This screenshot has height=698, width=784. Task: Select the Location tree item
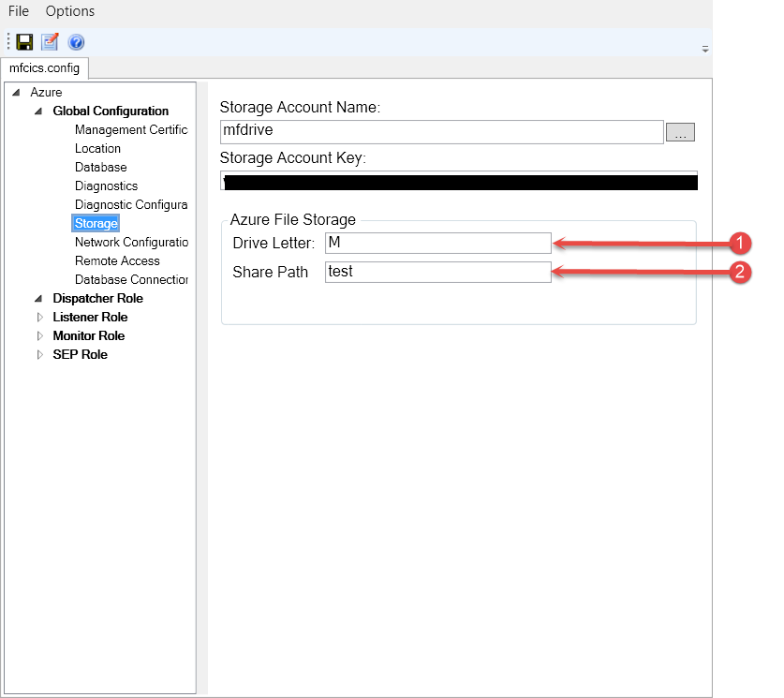(x=97, y=148)
